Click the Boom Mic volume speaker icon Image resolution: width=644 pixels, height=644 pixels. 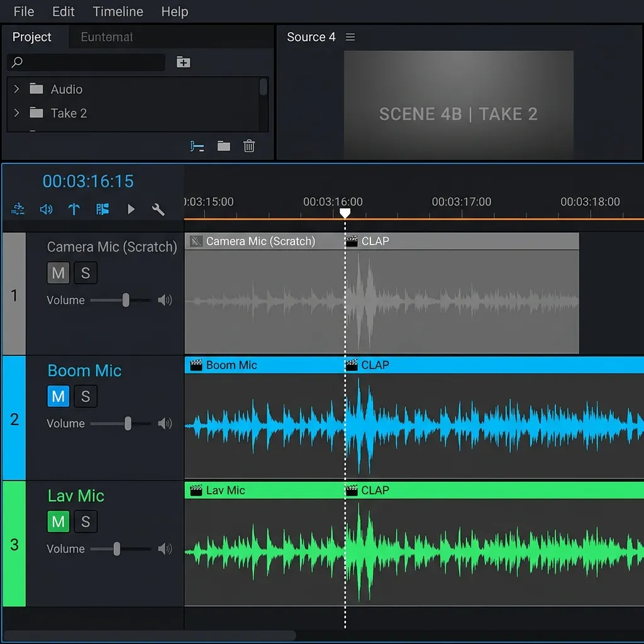pyautogui.click(x=165, y=423)
